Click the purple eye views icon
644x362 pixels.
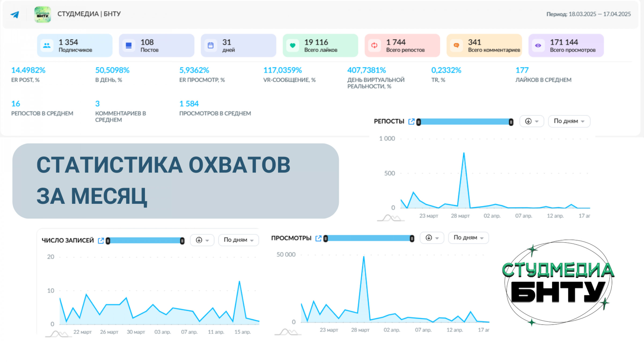tap(538, 46)
